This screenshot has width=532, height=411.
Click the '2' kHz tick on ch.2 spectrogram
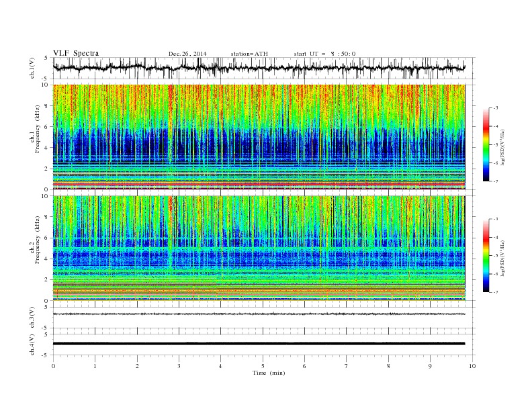tap(47, 280)
